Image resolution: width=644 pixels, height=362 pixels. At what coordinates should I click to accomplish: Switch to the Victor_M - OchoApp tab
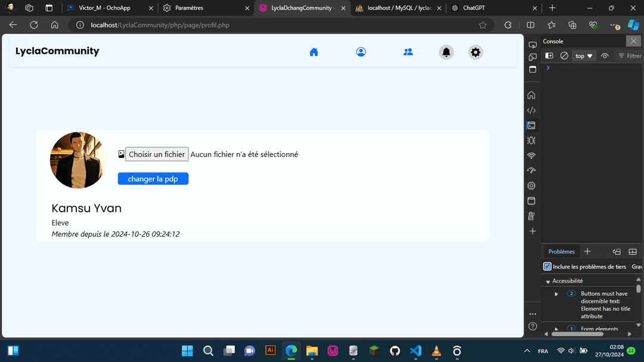[x=110, y=8]
